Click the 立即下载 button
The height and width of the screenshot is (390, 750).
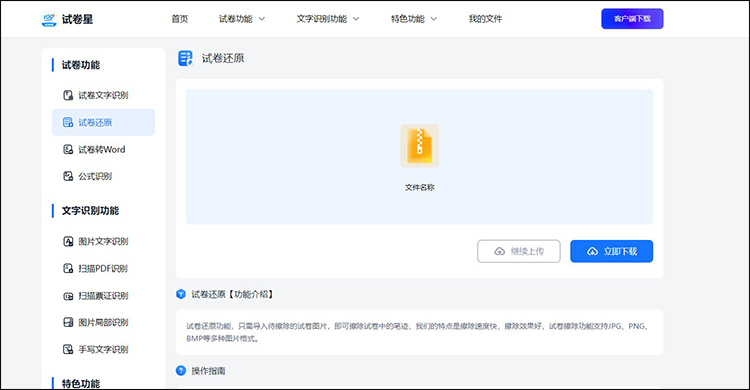click(x=611, y=251)
